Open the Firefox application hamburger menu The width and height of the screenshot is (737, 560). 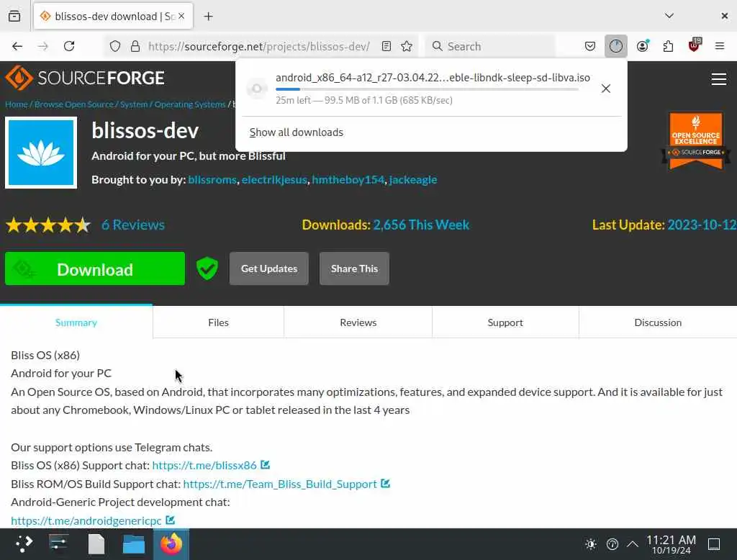[720, 46]
